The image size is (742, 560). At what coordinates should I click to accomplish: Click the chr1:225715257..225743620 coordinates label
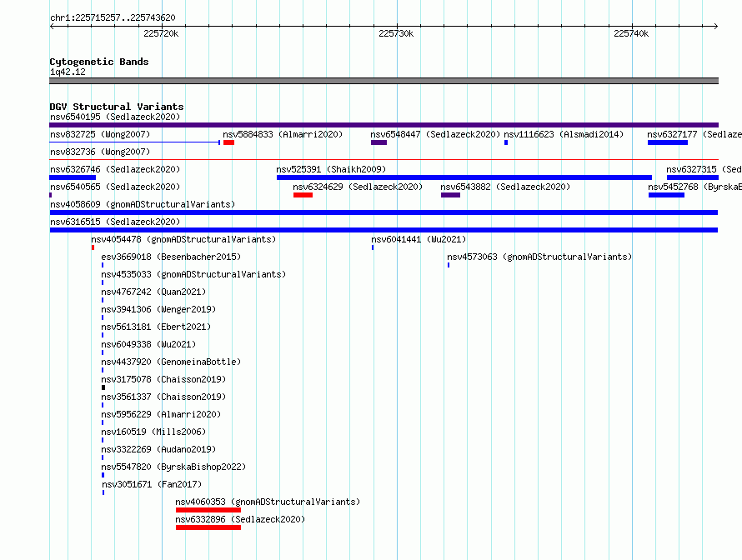pos(113,17)
